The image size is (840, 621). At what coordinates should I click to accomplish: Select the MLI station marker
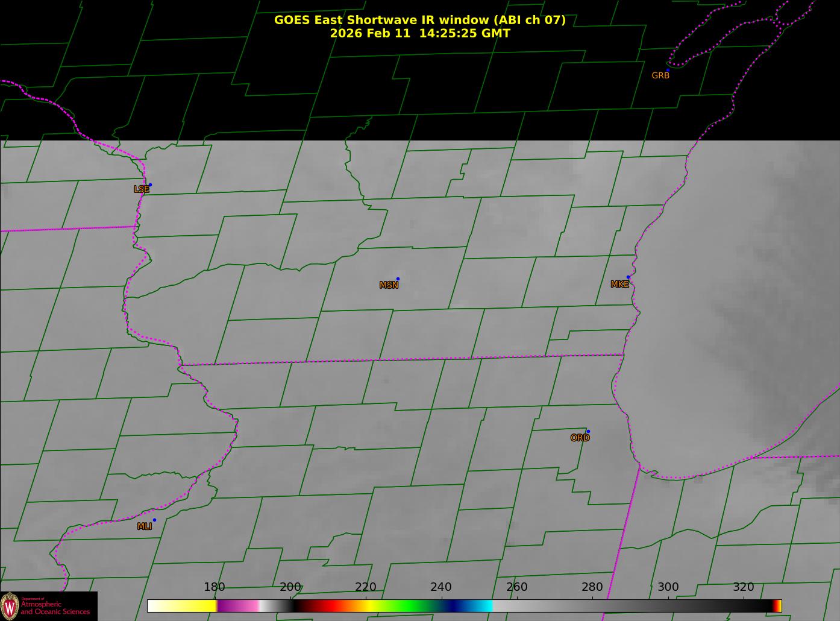(x=154, y=520)
